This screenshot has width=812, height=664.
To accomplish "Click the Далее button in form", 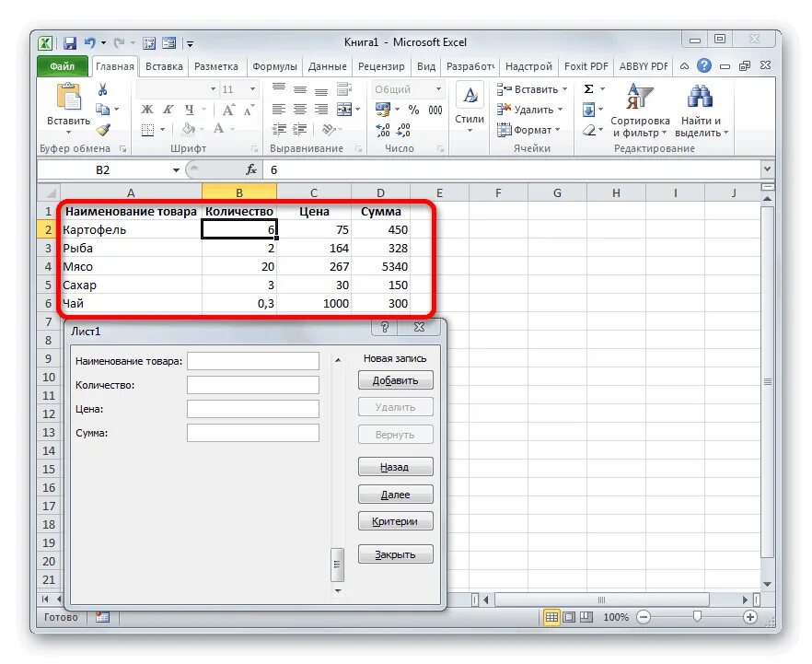I will [x=396, y=495].
